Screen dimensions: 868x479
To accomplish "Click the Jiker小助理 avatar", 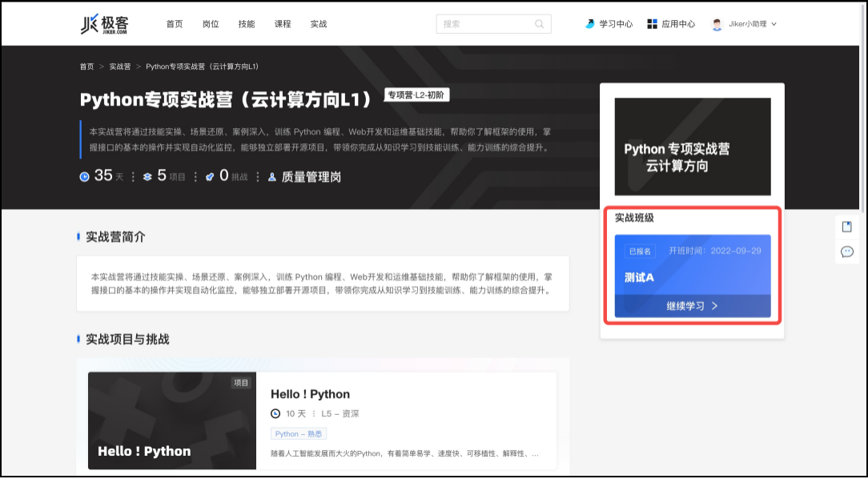I will [x=717, y=24].
